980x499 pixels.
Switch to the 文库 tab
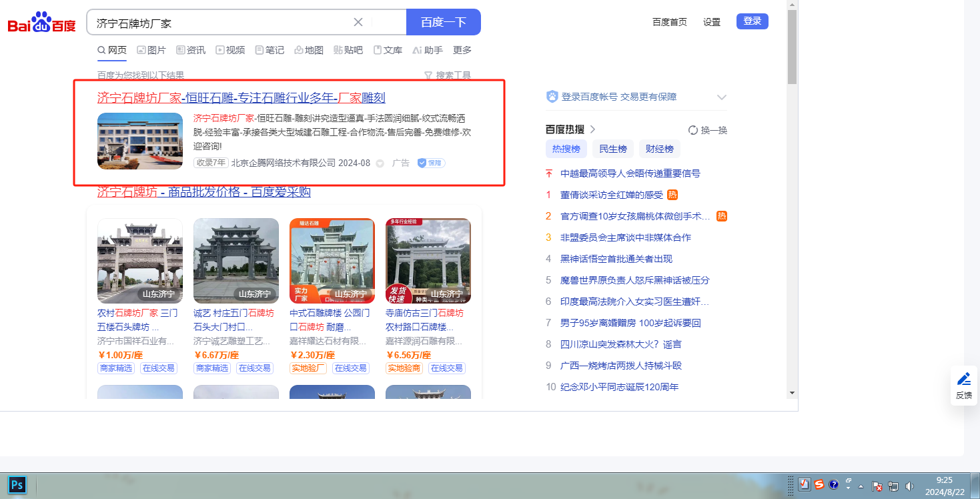pos(388,50)
